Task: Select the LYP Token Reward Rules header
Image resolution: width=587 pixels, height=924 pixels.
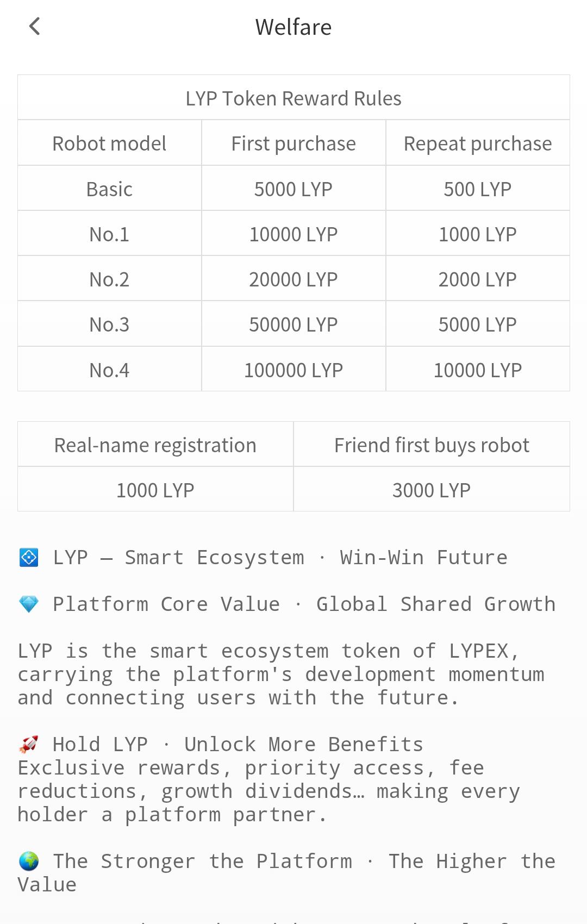Action: 293,98
